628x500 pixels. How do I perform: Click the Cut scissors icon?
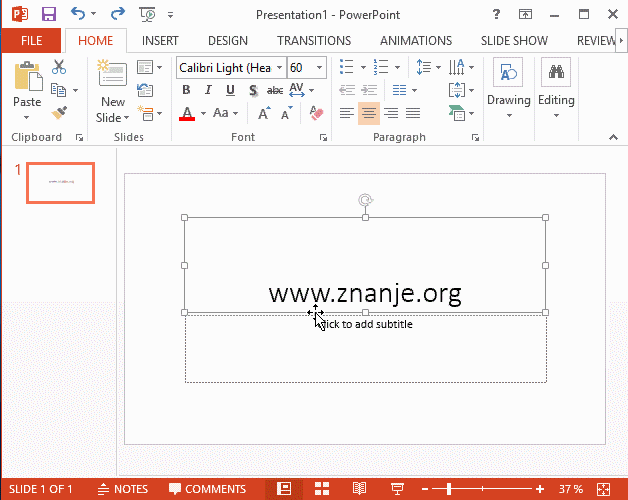[x=59, y=67]
